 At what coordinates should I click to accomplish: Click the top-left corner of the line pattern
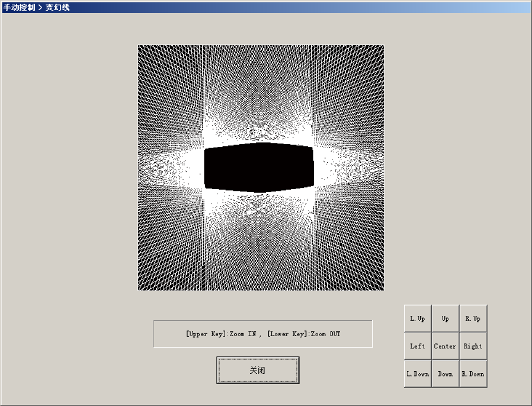(140, 47)
